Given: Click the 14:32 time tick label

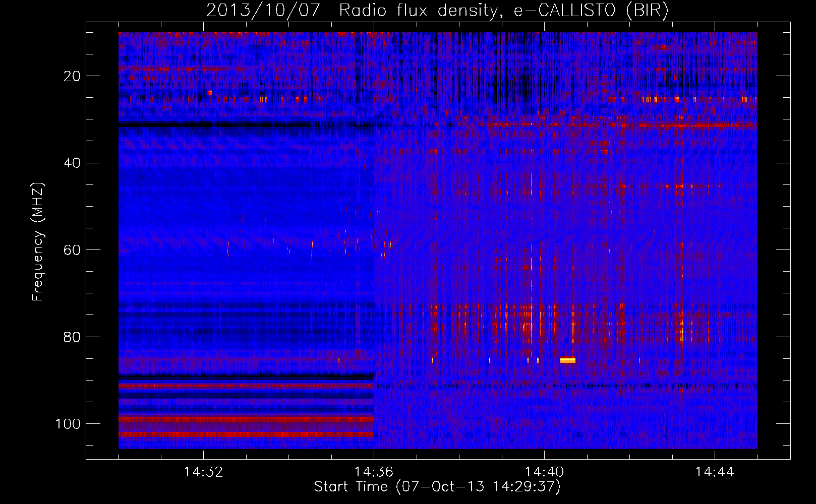Looking at the screenshot, I should 203,472.
